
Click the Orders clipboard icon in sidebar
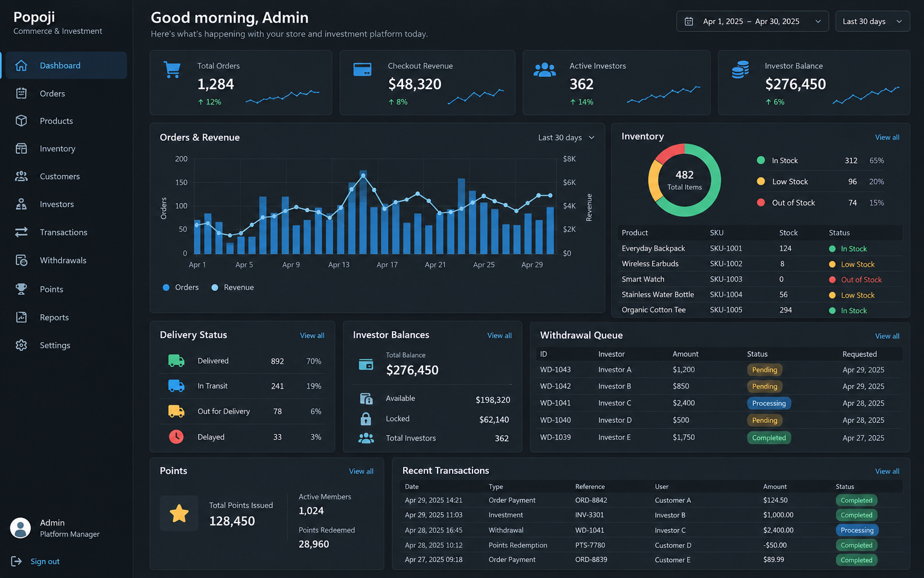pos(21,93)
